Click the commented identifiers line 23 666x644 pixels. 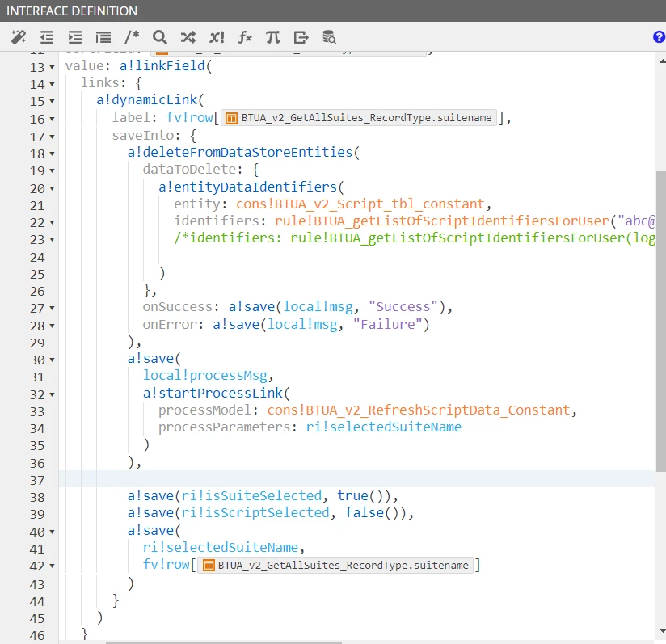tap(414, 238)
